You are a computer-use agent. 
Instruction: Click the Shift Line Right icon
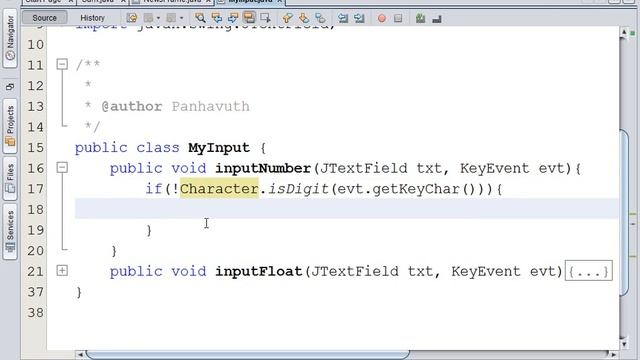click(x=359, y=18)
